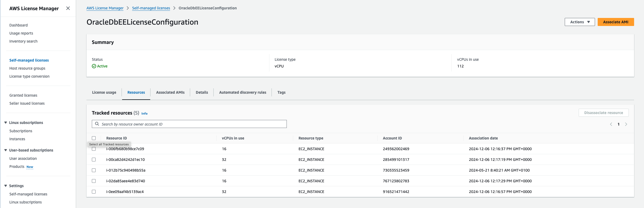644x208 pixels.
Task: Go to previous page arrow
Action: pos(611,124)
